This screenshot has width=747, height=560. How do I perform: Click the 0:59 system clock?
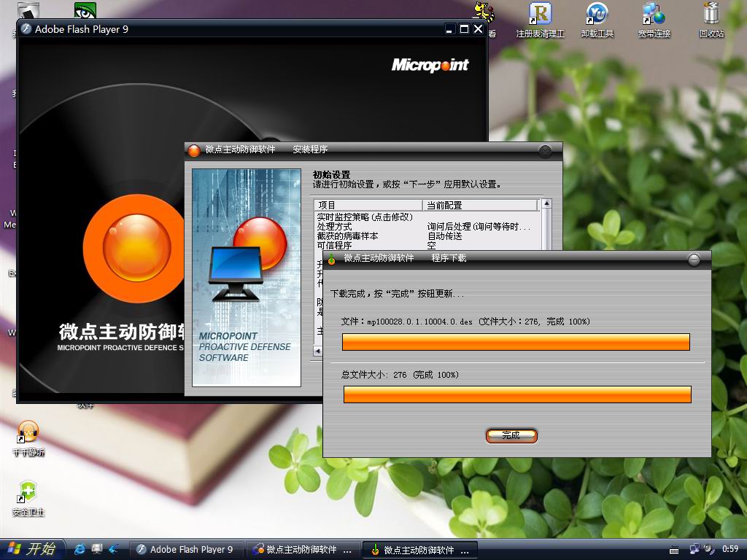(x=730, y=550)
